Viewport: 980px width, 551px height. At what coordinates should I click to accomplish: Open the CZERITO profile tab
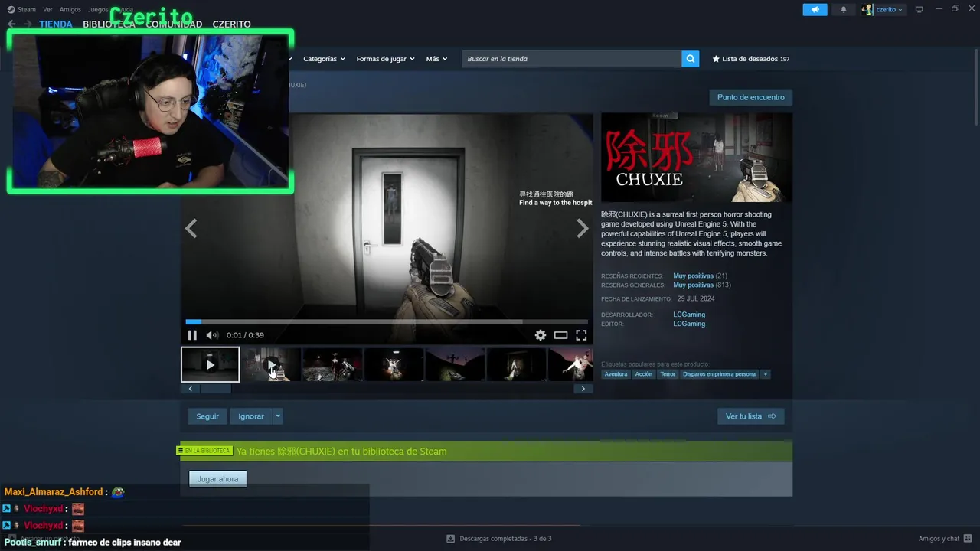pyautogui.click(x=231, y=24)
